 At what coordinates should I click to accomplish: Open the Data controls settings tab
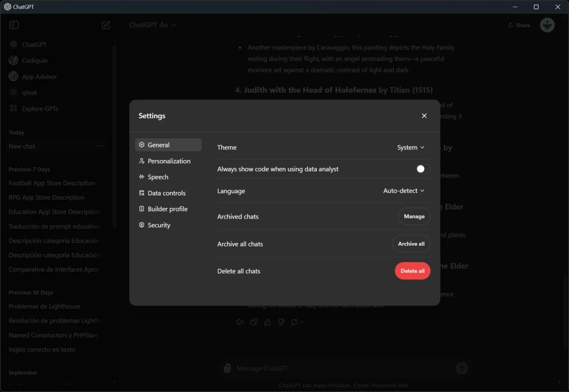pyautogui.click(x=166, y=193)
